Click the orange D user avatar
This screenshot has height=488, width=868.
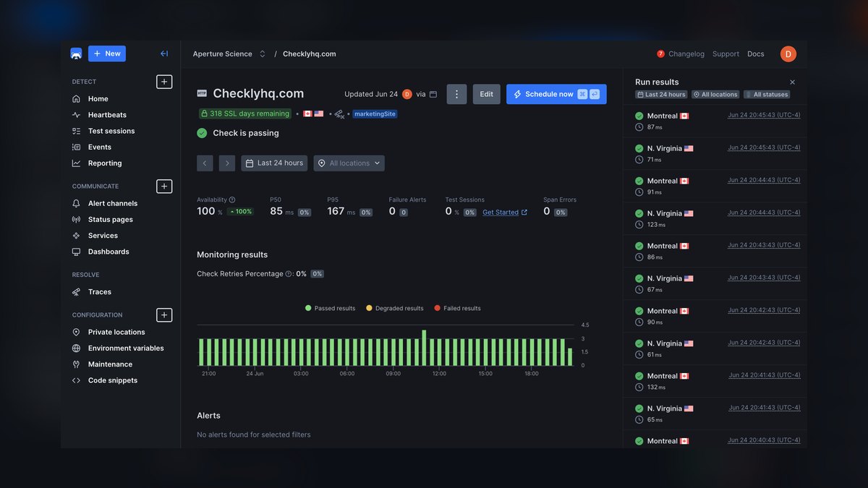pyautogui.click(x=788, y=53)
